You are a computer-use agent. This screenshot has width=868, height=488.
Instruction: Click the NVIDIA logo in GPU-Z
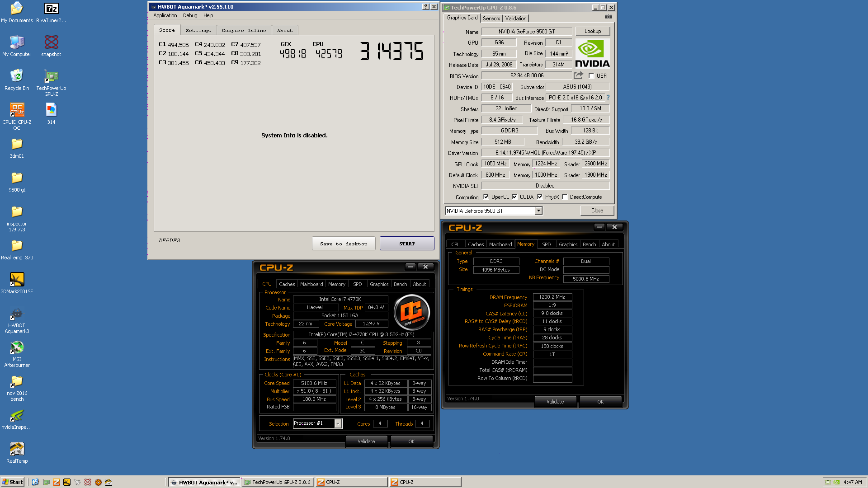(592, 53)
